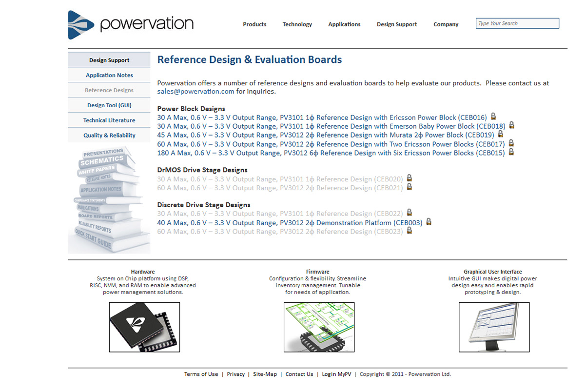585x392 pixels.
Task: Open Site-Map footer link
Action: (265, 374)
